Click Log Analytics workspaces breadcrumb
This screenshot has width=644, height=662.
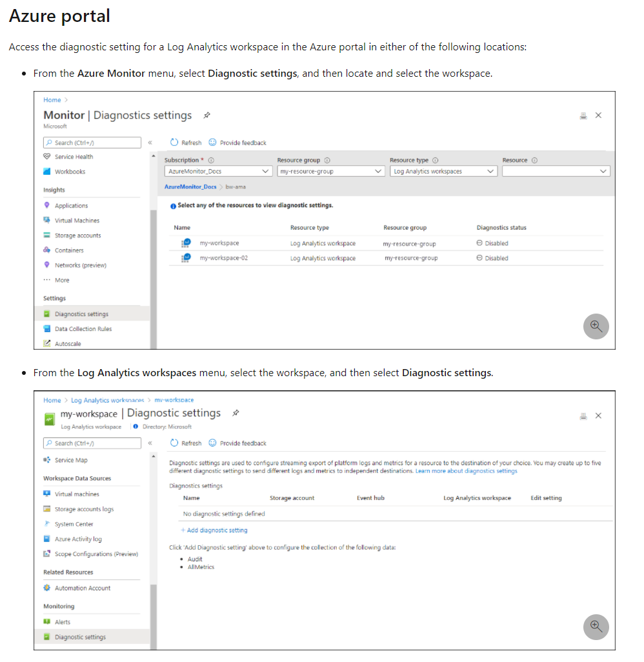pyautogui.click(x=107, y=400)
